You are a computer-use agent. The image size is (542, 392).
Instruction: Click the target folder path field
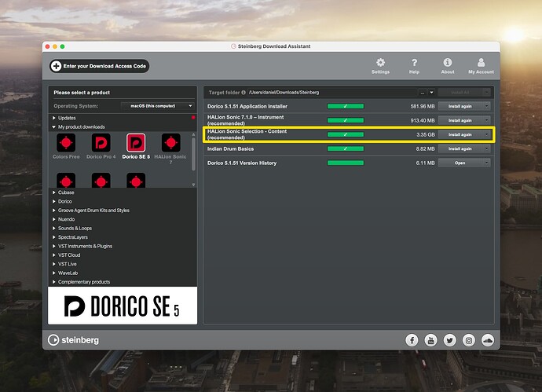(x=332, y=92)
